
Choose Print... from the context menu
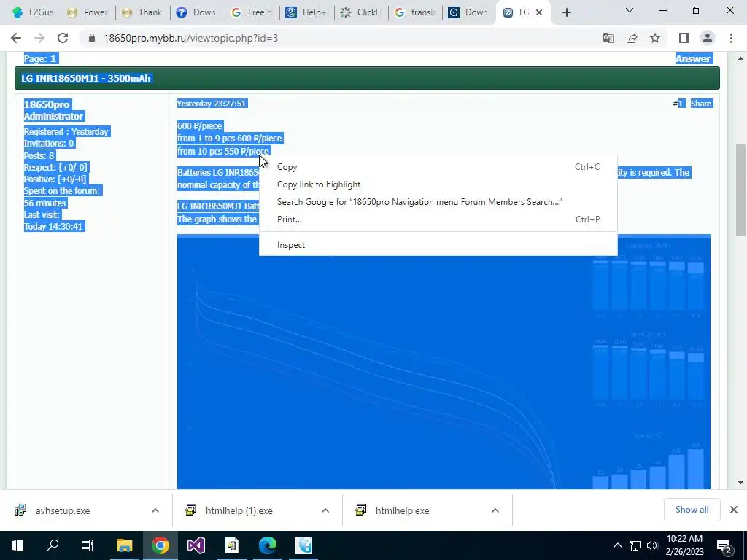438,219
